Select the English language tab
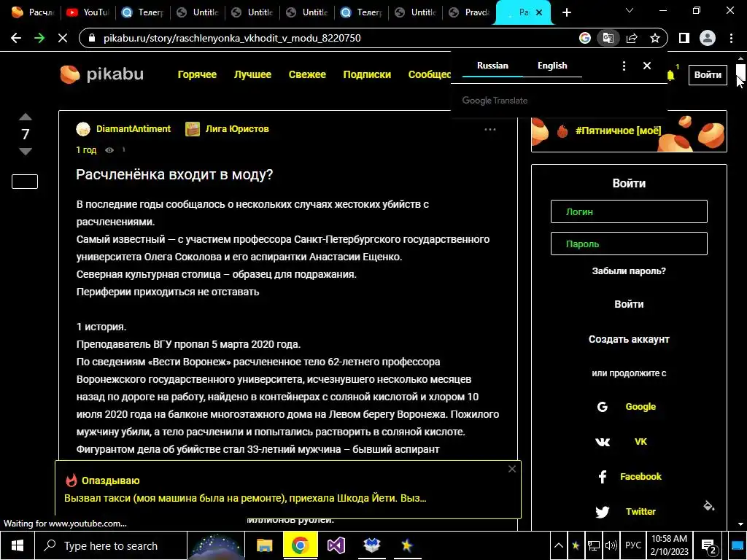The image size is (747, 560). pos(552,66)
